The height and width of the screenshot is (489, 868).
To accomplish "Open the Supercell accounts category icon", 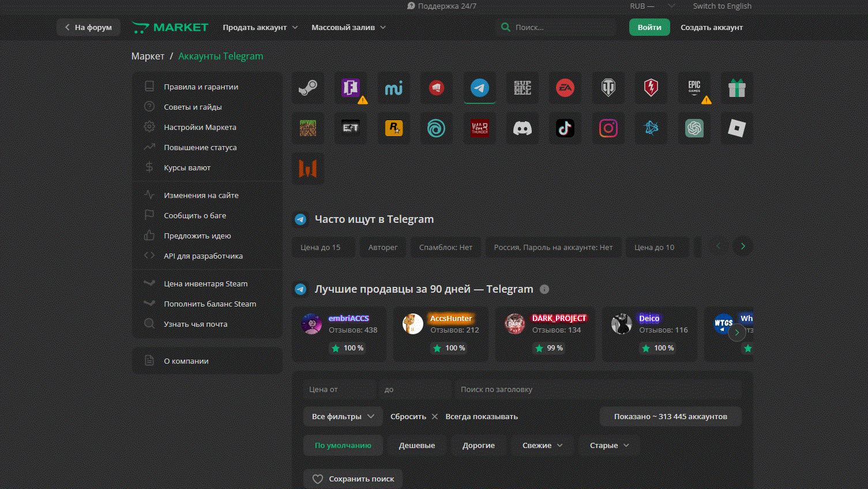I will (x=523, y=88).
